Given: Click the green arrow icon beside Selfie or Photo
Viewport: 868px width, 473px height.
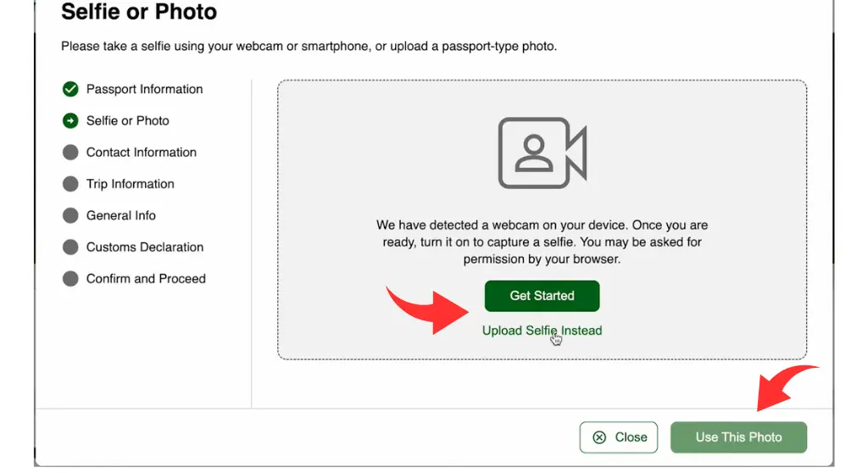Looking at the screenshot, I should point(70,120).
